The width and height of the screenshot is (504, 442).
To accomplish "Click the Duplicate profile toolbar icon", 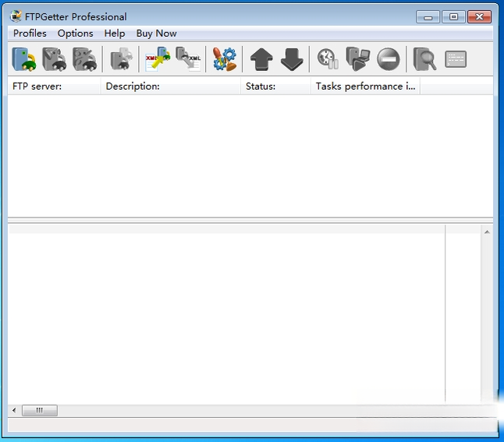I will click(x=121, y=59).
